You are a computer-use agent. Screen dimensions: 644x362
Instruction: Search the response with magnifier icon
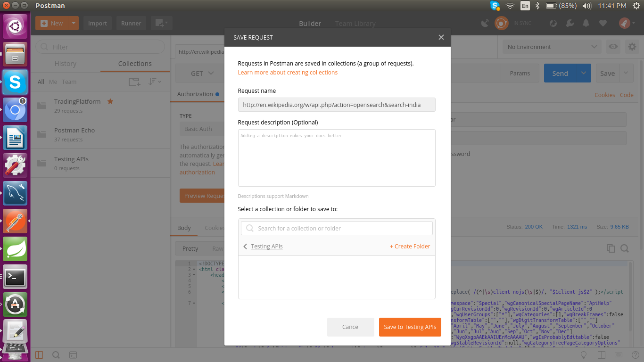[625, 248]
